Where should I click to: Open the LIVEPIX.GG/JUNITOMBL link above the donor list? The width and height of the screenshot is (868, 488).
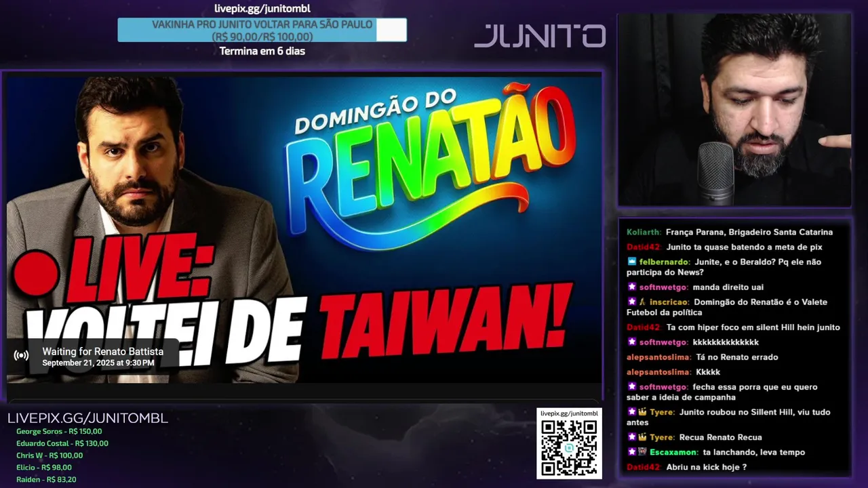87,418
